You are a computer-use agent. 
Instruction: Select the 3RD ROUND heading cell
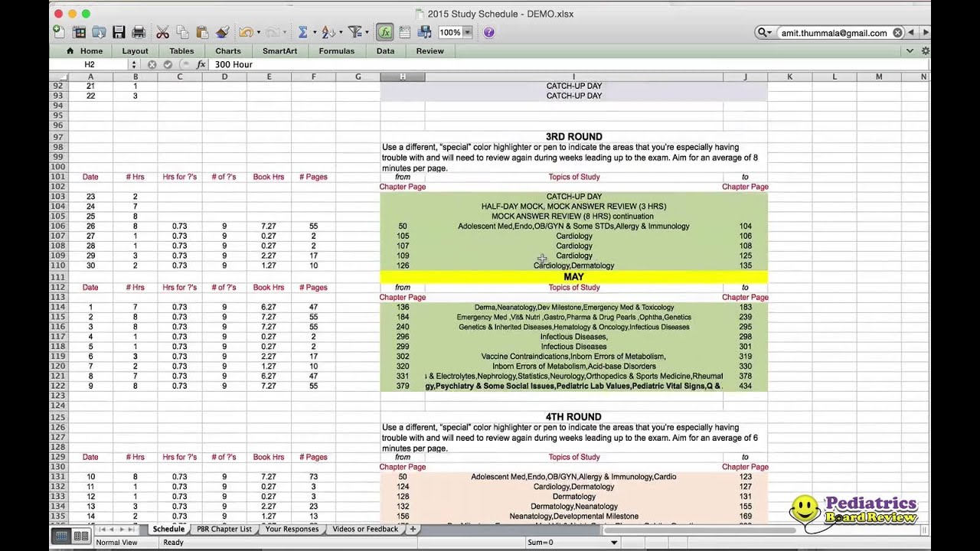[573, 137]
